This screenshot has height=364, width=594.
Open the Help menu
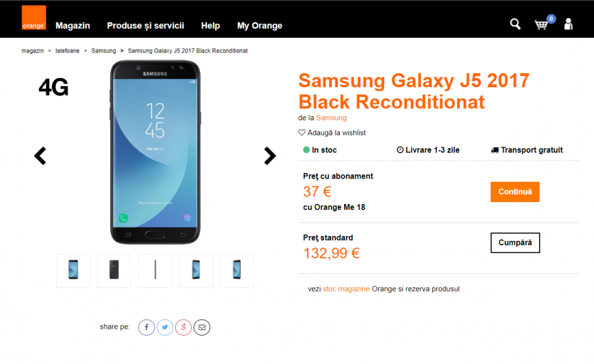(210, 26)
